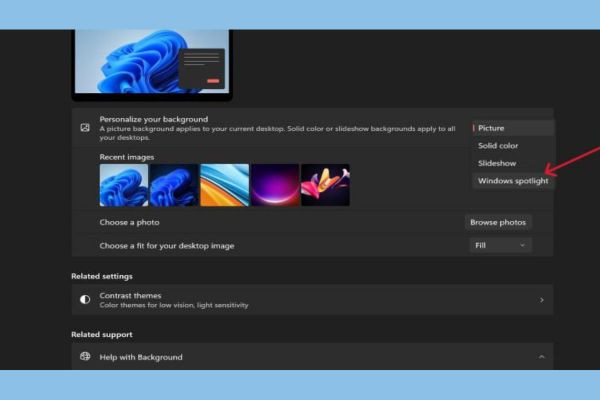Click the Contrast themes right chevron
The height and width of the screenshot is (400, 600).
coord(541,300)
